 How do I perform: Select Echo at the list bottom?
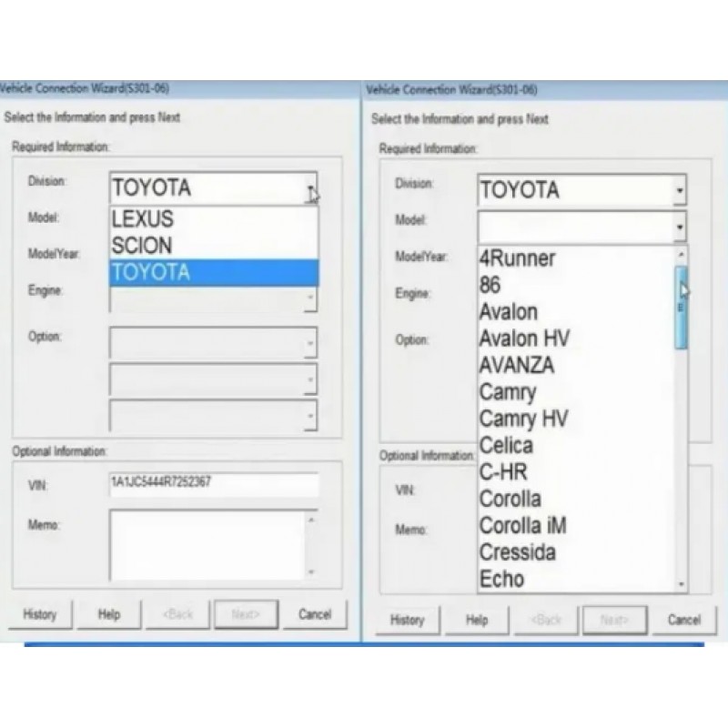pyautogui.click(x=501, y=579)
